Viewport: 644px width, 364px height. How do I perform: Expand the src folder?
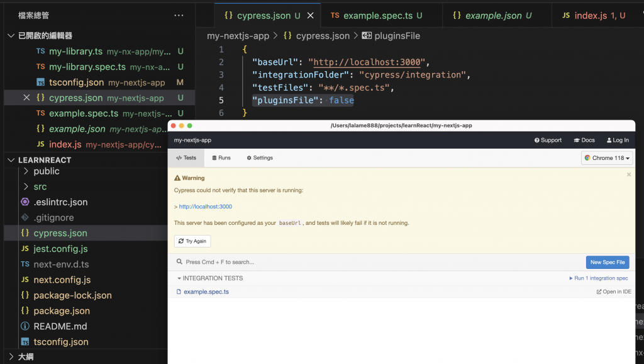click(26, 186)
